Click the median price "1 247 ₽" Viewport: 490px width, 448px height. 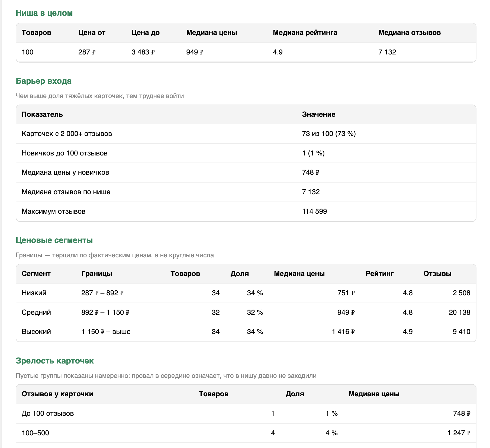coord(459,433)
